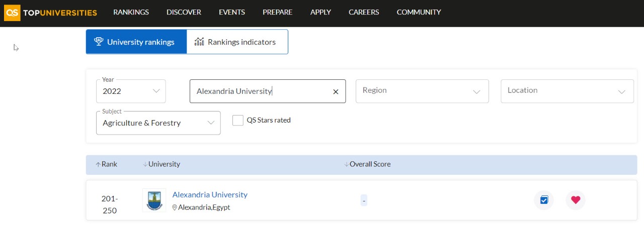Toggle the compare checkbox icon for Alexandria University
644x226 pixels.
click(x=544, y=200)
